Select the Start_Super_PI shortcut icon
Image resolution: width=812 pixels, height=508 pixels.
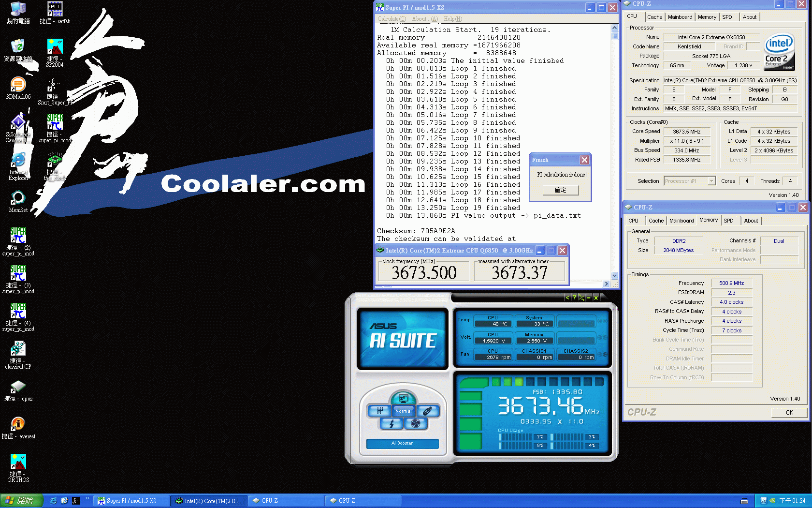click(55, 91)
